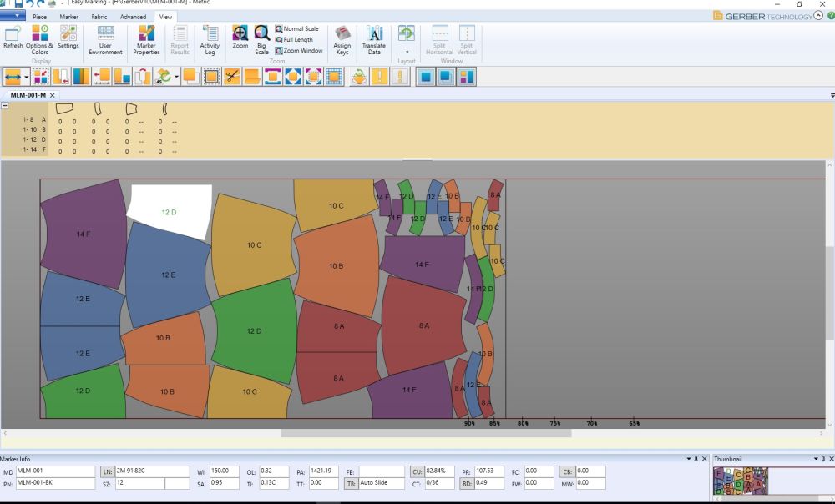Viewport: 835px width, 504px height.
Task: Select the MLM-001-M document tab
Action: coord(28,95)
